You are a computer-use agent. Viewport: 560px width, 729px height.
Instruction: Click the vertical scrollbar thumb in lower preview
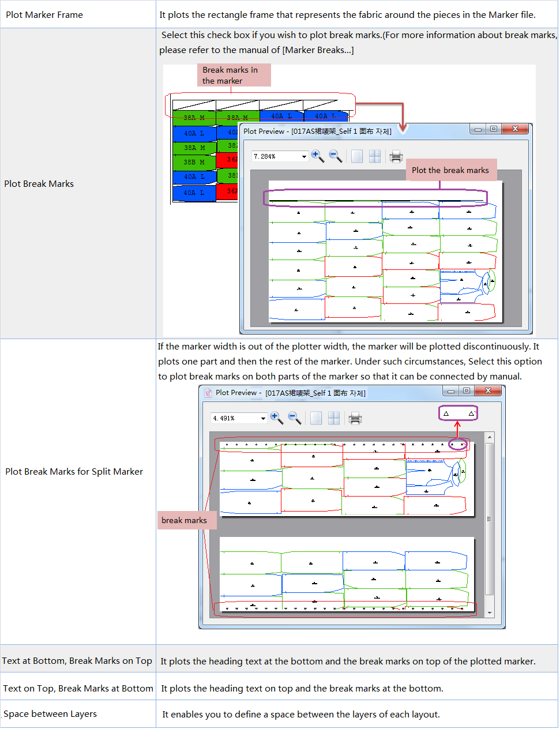[x=490, y=518]
